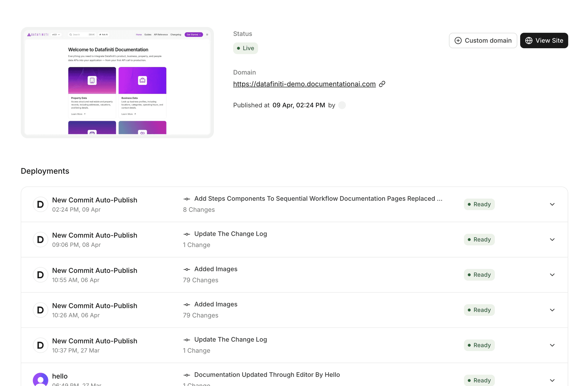Image resolution: width=588 pixels, height=386 pixels.
Task: Click the D avatar of 10:37 PM, 27 Mar deployment
Action: (40, 345)
